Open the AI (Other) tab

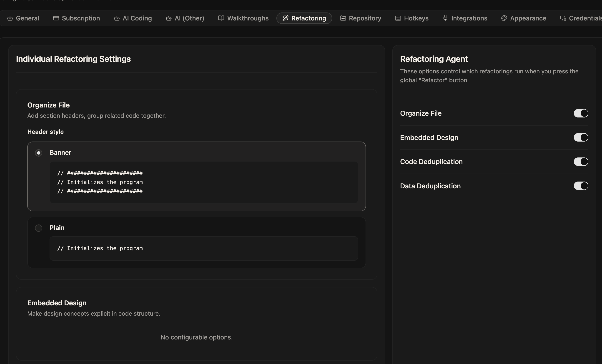185,18
